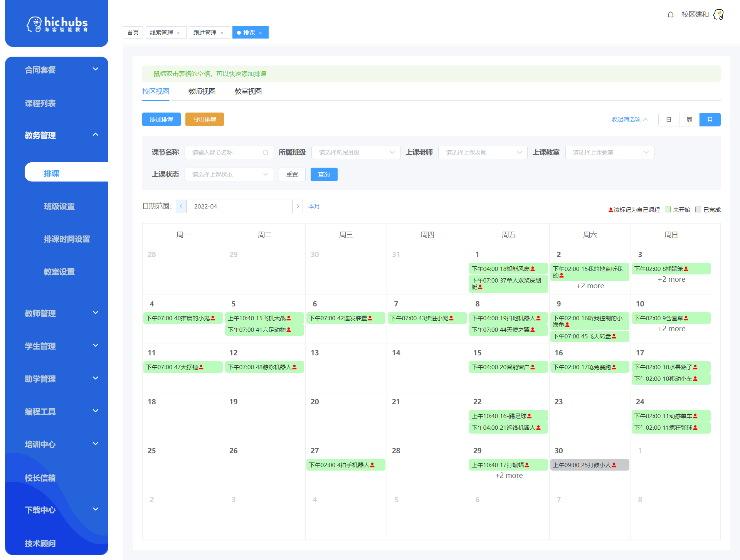This screenshot has width=740, height=560.
Task: Click the notification bell icon
Action: pyautogui.click(x=671, y=15)
